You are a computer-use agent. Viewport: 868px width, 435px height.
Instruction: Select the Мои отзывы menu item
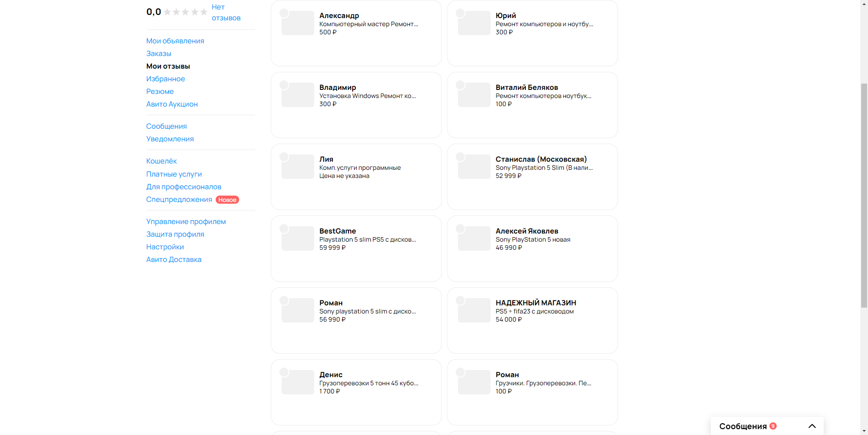(x=168, y=66)
